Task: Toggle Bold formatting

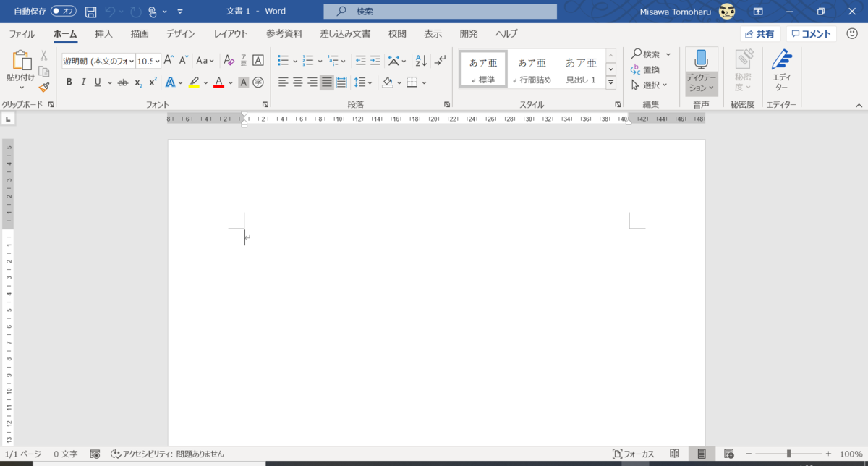Action: 69,82
